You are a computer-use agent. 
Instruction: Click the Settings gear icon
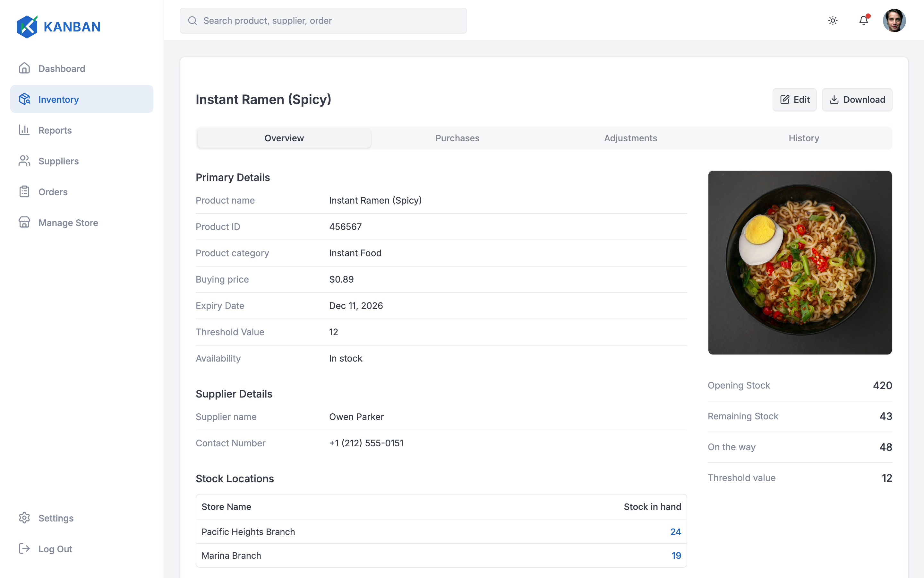24,518
